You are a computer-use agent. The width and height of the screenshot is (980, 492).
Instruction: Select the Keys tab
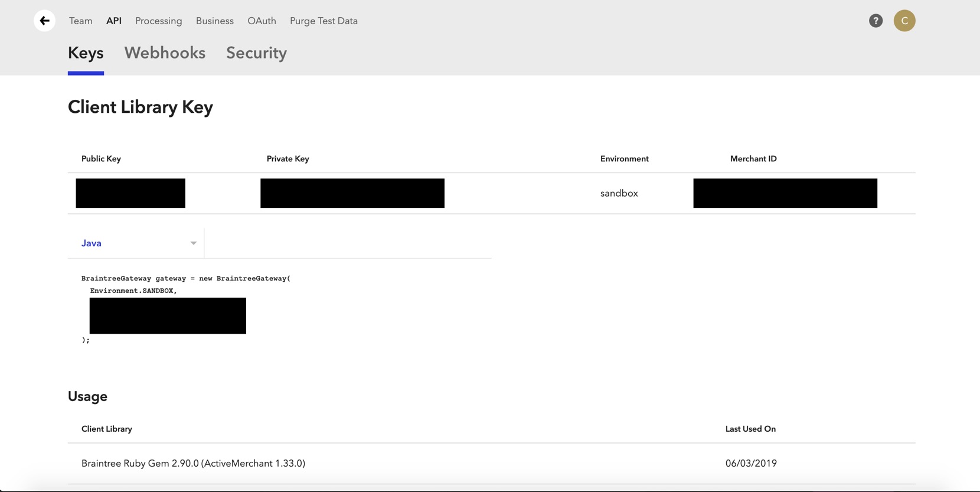click(86, 53)
